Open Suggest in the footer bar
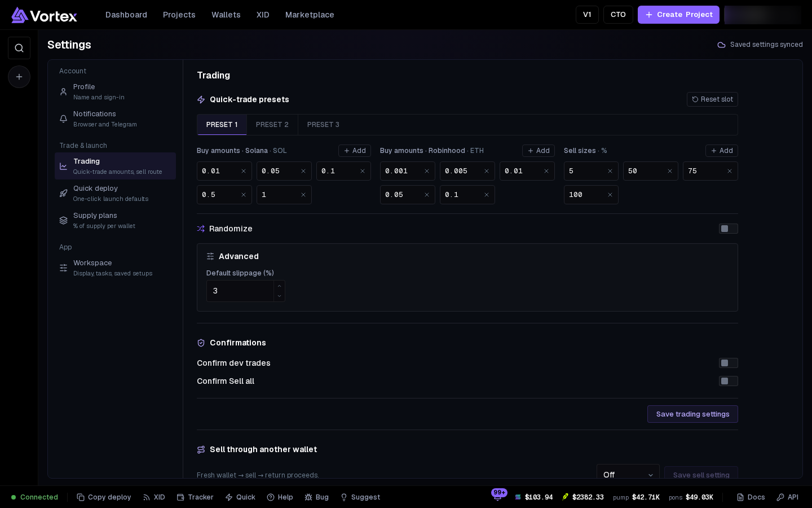The width and height of the screenshot is (812, 508). pos(360,497)
